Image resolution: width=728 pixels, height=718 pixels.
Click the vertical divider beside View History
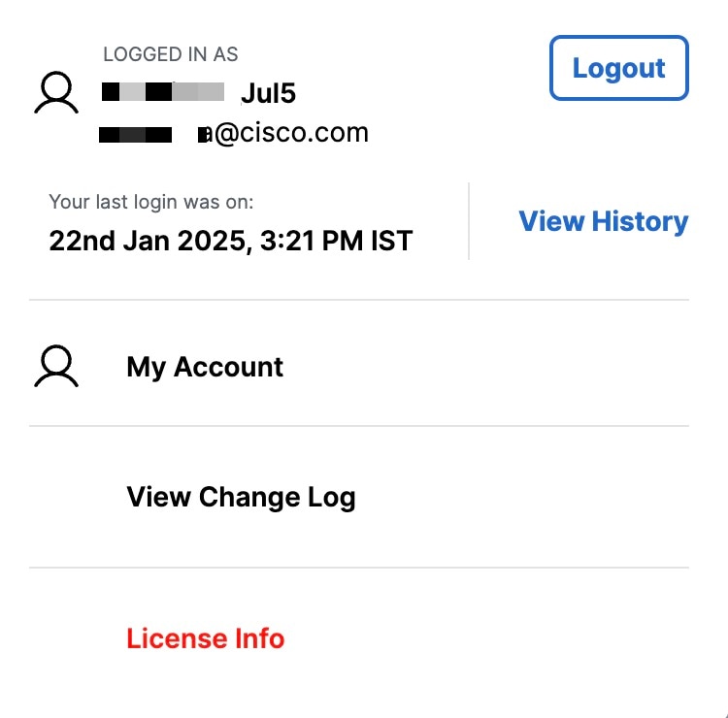point(469,221)
